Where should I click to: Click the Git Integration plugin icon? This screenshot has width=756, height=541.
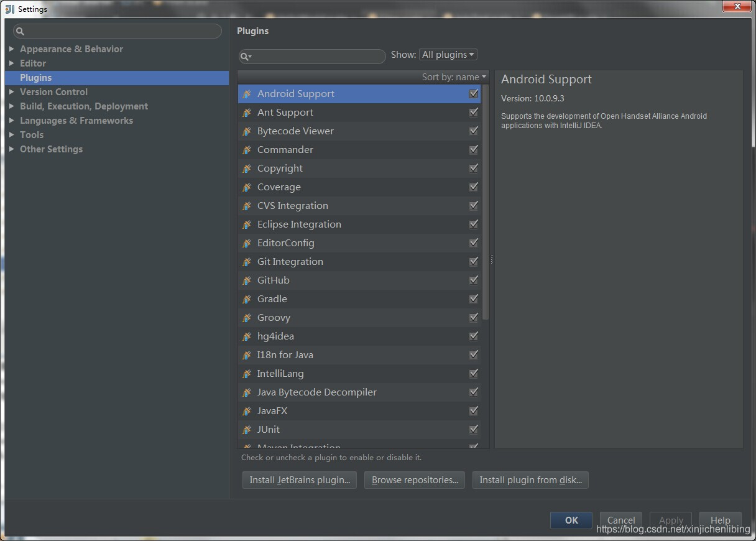(x=247, y=262)
